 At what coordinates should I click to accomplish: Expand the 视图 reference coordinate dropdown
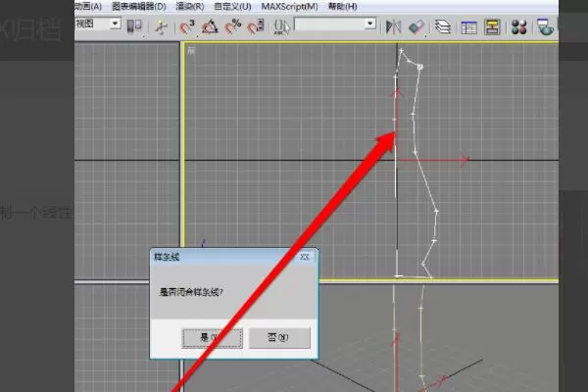point(115,24)
